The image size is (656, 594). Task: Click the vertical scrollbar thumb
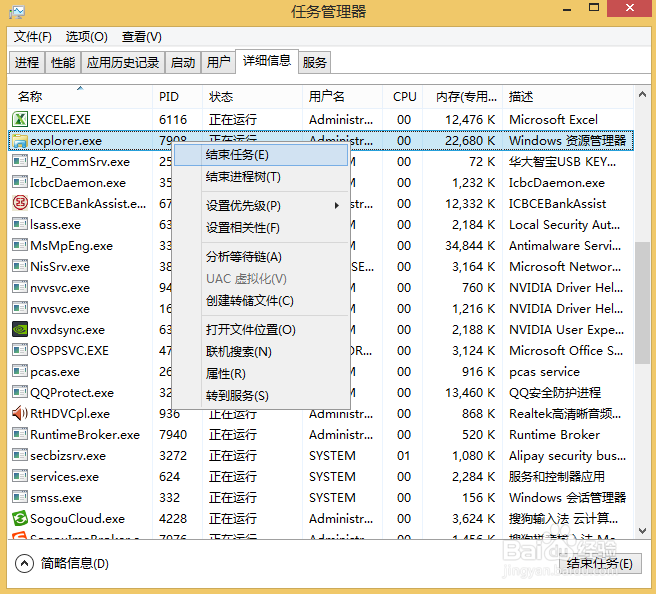tap(642, 303)
